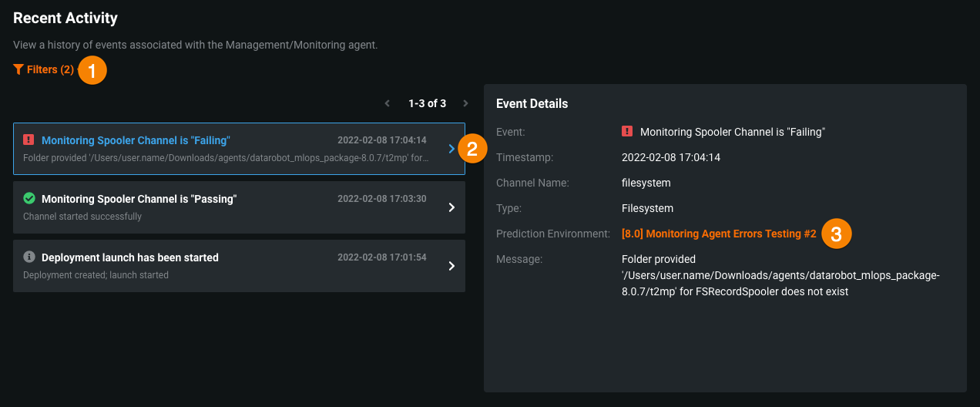Click the red alert icon in Event Details panel

coord(627,132)
